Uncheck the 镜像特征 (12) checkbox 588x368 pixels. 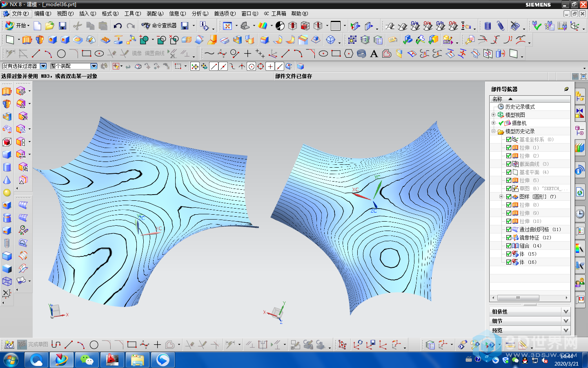click(x=509, y=238)
